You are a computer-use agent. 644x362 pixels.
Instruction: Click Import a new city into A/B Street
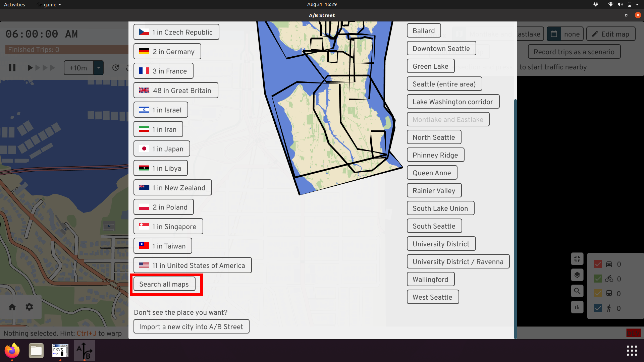point(191,326)
